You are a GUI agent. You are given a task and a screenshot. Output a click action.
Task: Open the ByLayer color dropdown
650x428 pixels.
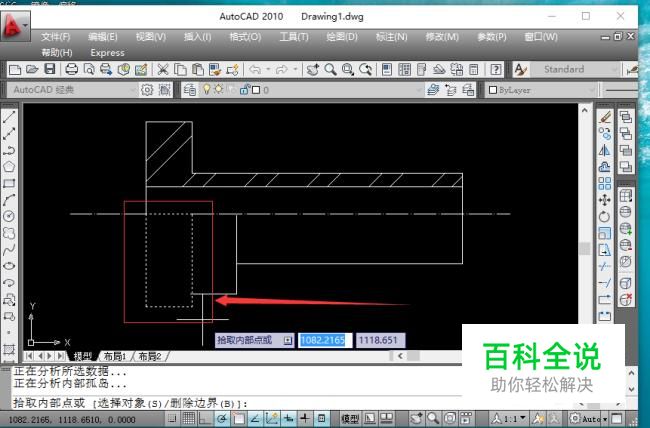(541, 90)
